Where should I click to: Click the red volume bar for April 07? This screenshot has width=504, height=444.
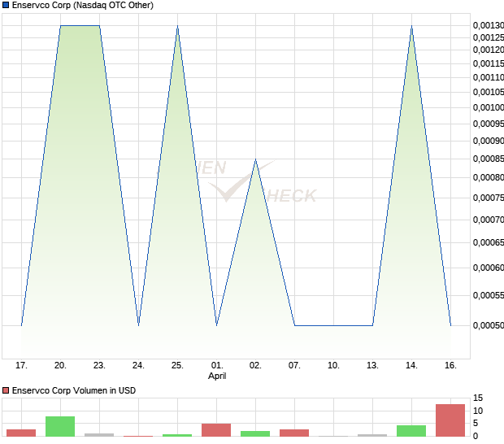(x=294, y=433)
